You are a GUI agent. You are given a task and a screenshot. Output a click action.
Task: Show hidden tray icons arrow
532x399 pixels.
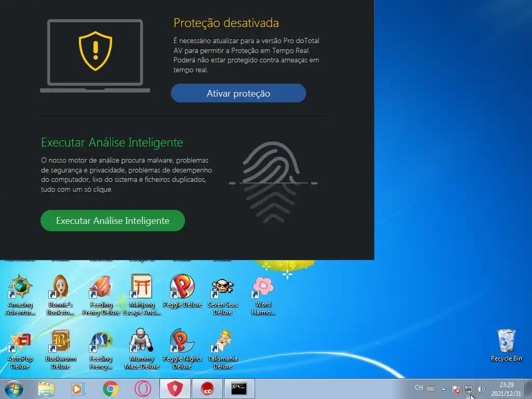pos(443,389)
